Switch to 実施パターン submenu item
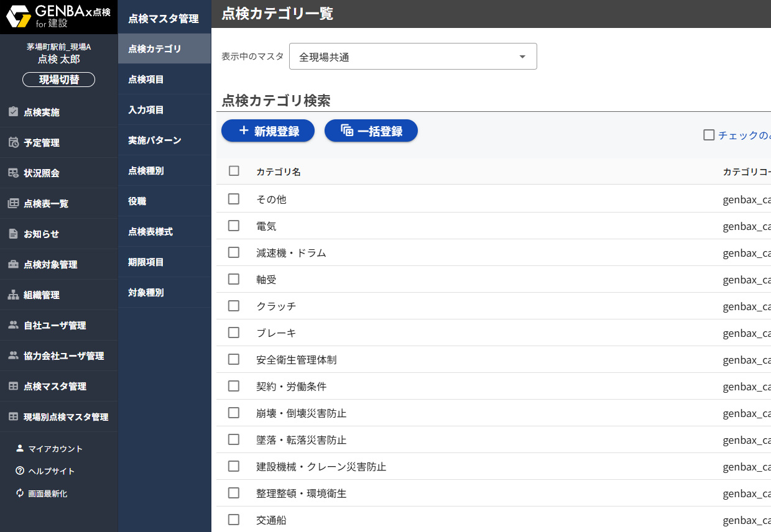Screen dimensions: 771x532 (155, 140)
